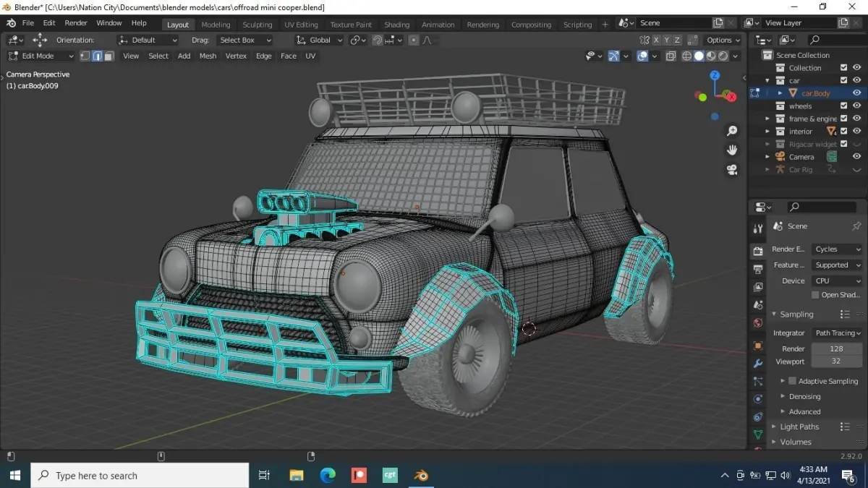Click the Render samples field 128
This screenshot has width=868, height=488.
coord(837,348)
